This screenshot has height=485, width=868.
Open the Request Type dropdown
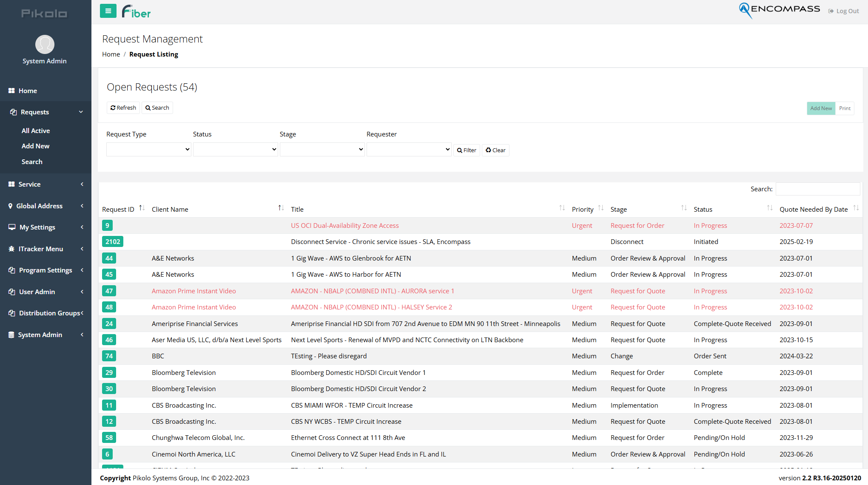(148, 149)
